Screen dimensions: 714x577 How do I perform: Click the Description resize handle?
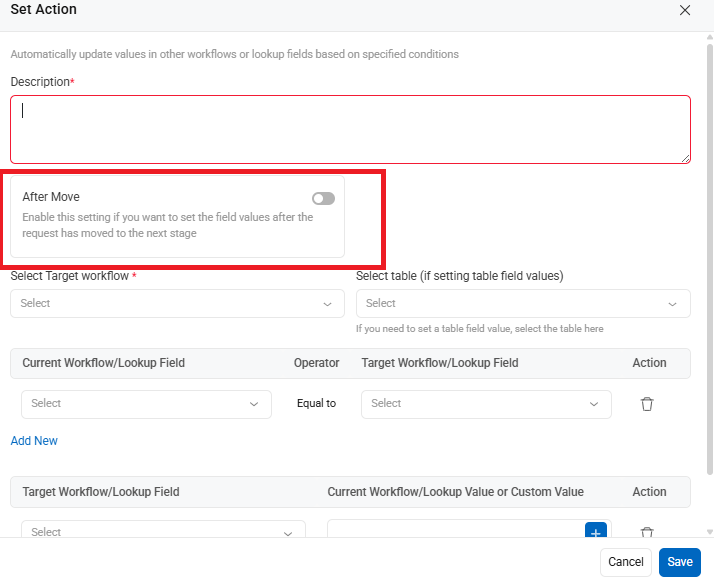(685, 158)
